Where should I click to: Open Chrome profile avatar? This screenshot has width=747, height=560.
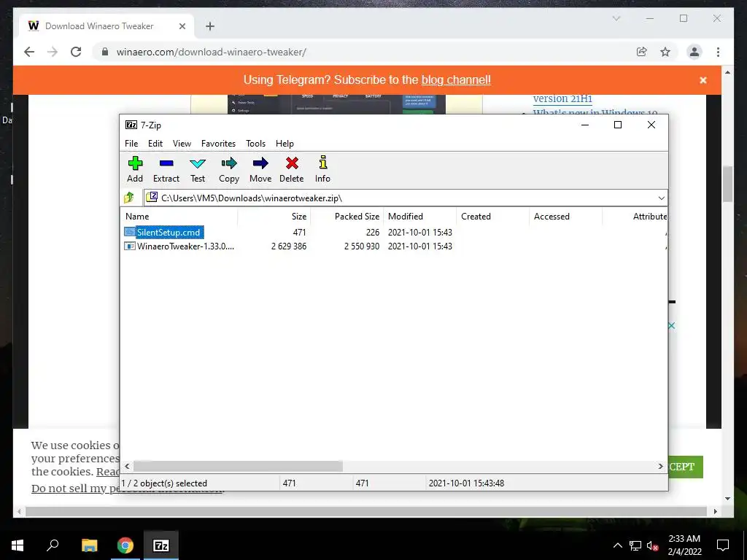(694, 52)
